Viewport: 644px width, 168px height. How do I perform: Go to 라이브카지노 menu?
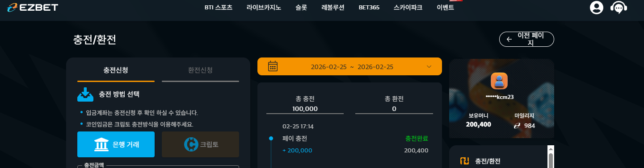264,8
